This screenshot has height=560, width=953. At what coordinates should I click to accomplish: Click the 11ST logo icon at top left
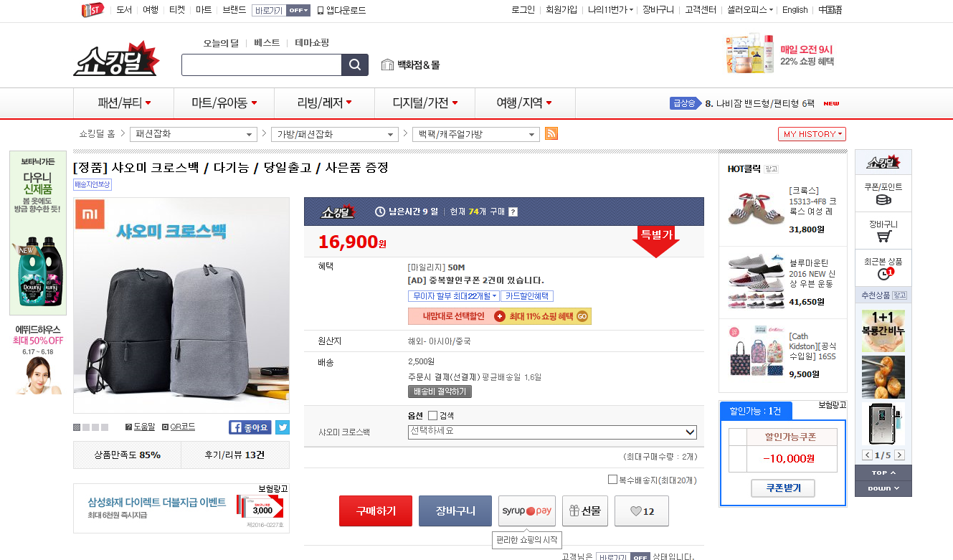tap(91, 10)
